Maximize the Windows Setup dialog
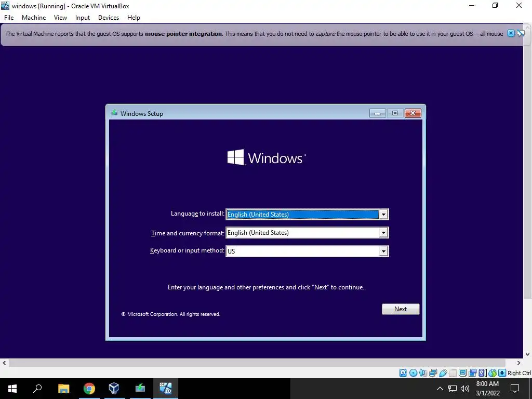This screenshot has height=399, width=532. 395,113
